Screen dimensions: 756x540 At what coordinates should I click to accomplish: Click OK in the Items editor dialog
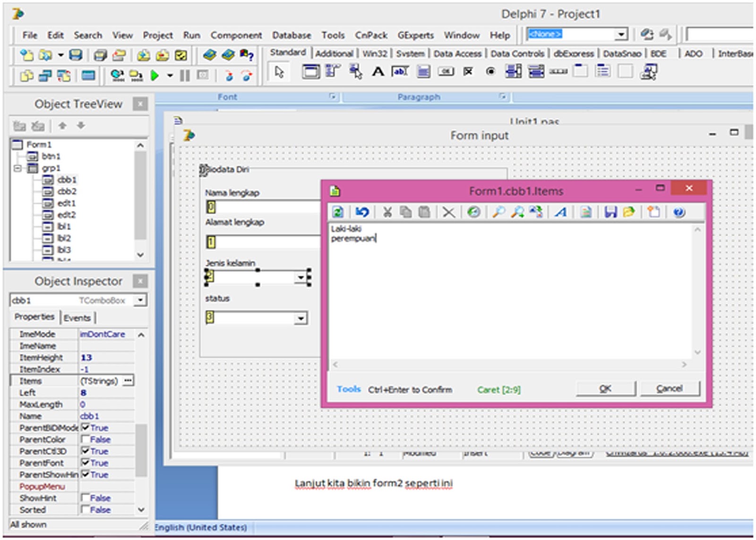(x=605, y=389)
